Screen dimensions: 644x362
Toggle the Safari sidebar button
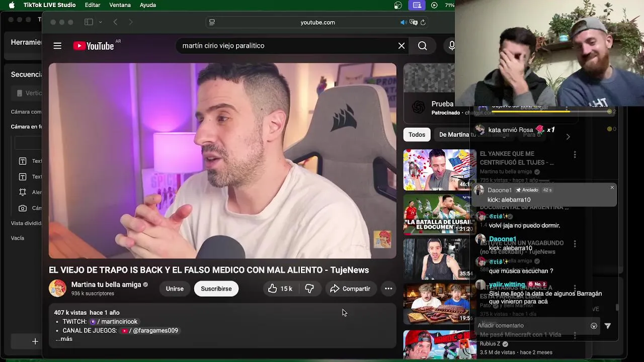click(89, 22)
